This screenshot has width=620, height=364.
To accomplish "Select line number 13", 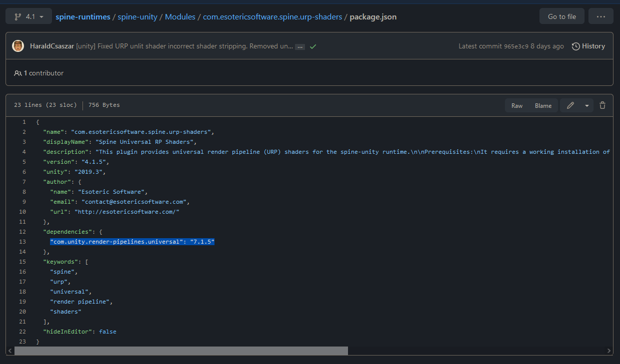I will coord(22,242).
